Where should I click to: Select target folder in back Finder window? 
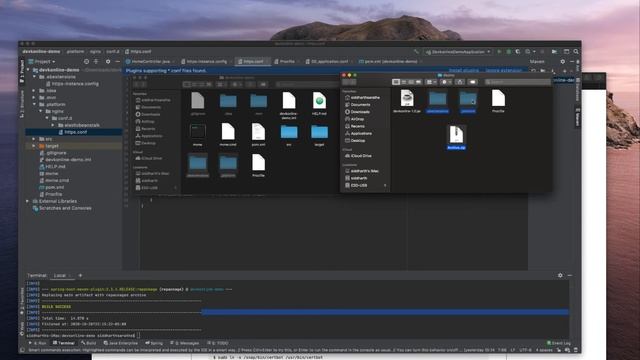coord(319,135)
